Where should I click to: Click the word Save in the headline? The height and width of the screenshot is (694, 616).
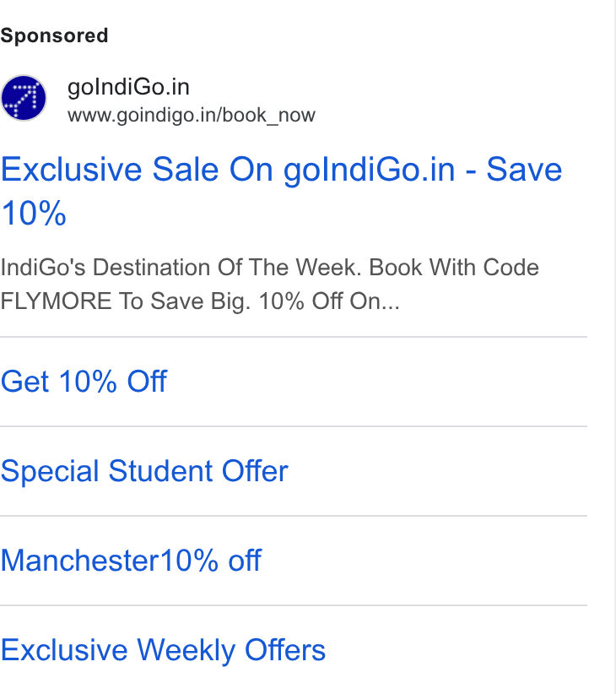[x=524, y=169]
